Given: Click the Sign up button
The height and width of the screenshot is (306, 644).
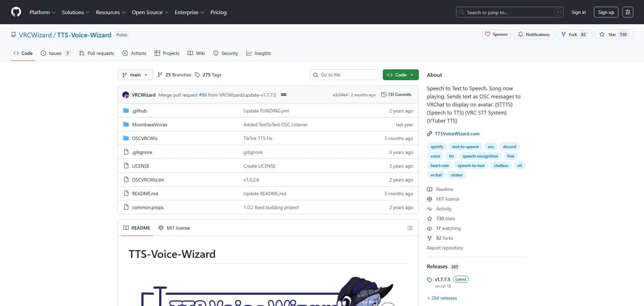Looking at the screenshot, I should point(606,12).
